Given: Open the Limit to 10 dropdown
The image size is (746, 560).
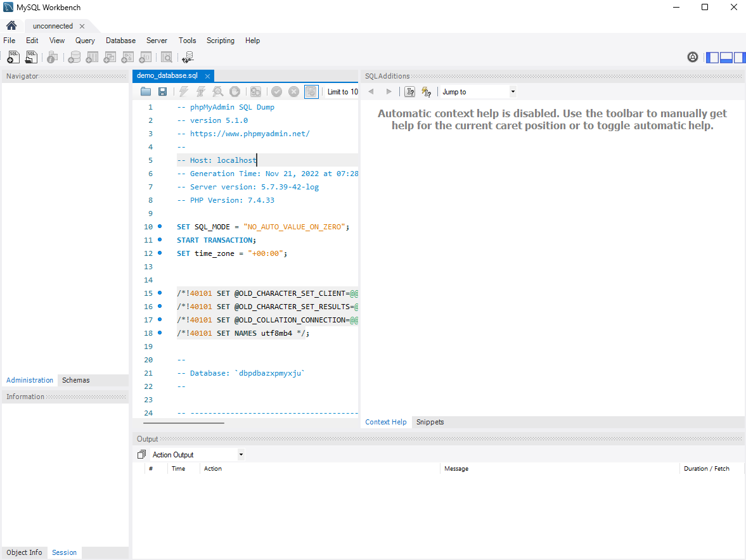Looking at the screenshot, I should (342, 91).
